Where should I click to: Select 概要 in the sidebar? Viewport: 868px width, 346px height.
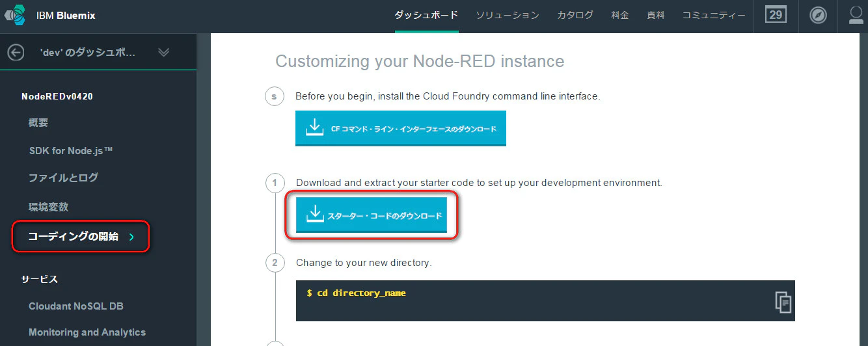click(x=38, y=123)
